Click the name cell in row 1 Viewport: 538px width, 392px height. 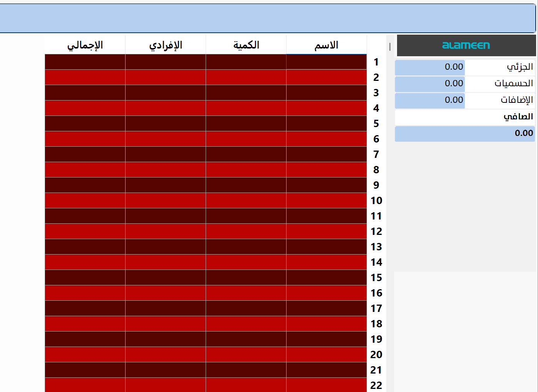click(x=326, y=62)
